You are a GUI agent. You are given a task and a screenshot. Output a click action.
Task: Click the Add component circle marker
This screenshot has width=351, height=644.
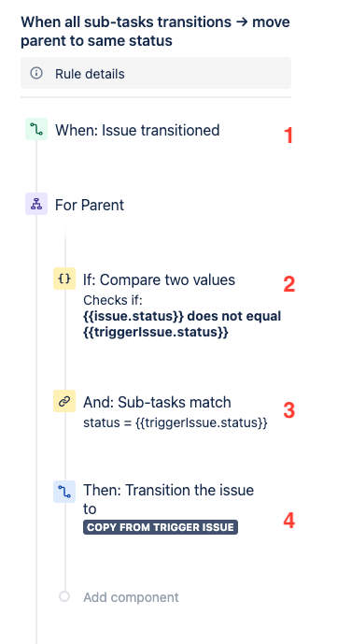click(x=64, y=596)
